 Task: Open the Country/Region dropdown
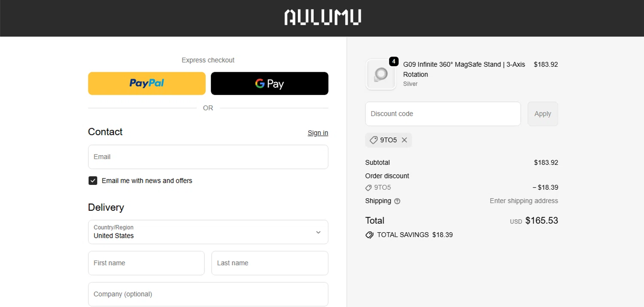(208, 232)
